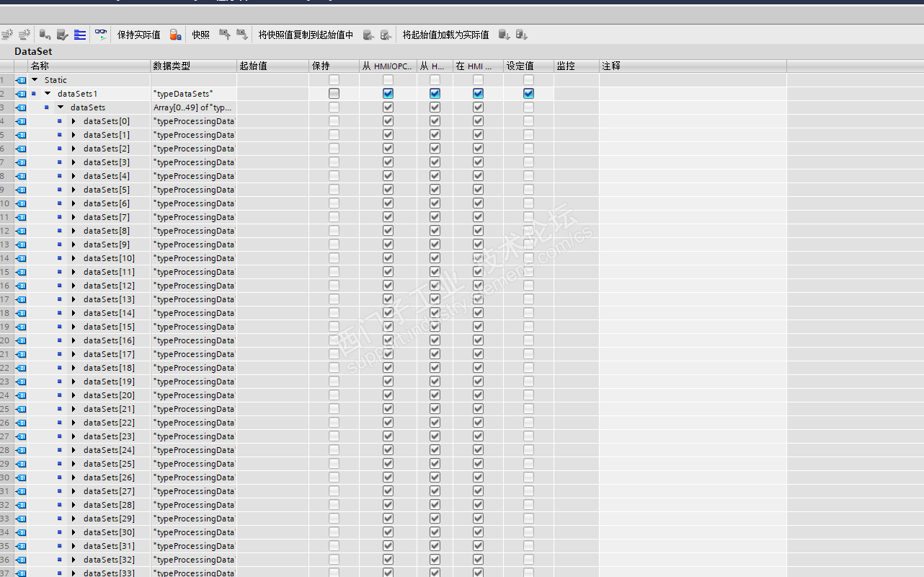Click the 快照 text button
The width and height of the screenshot is (924, 577).
pyautogui.click(x=201, y=35)
